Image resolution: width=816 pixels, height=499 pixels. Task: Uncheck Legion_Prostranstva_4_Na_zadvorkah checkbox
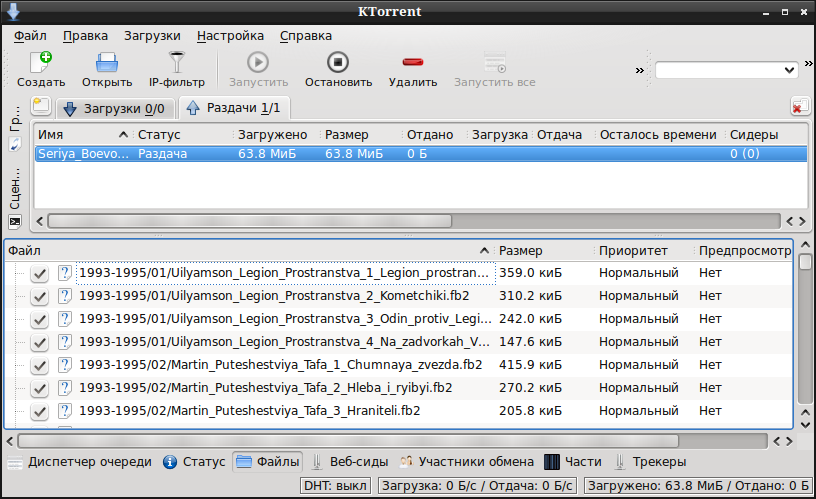click(x=40, y=342)
